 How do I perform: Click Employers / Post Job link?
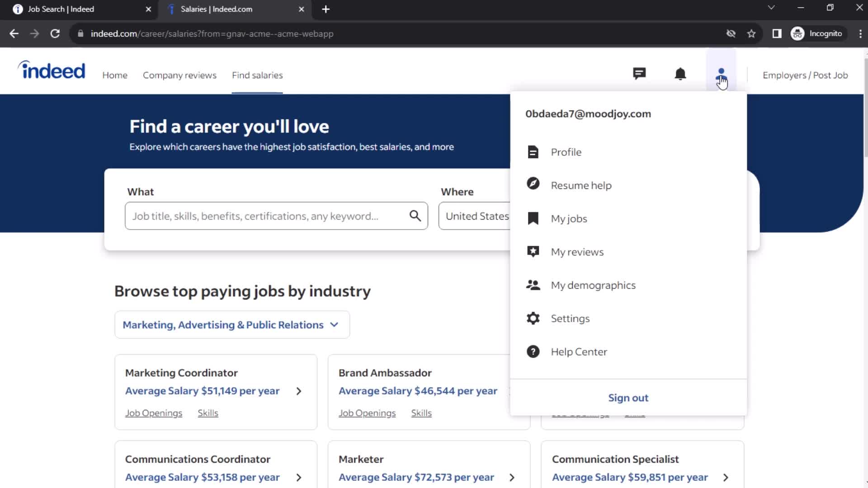[806, 75]
